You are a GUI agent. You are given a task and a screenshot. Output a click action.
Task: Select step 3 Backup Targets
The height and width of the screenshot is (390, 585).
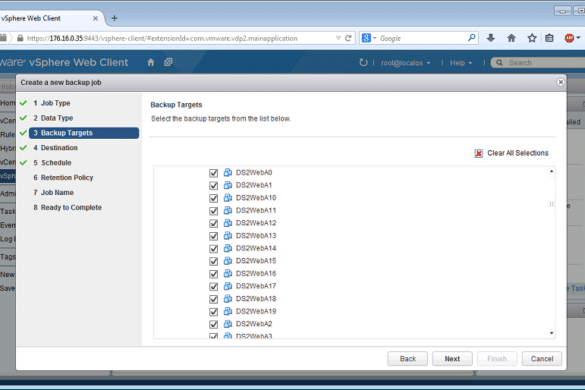pyautogui.click(x=84, y=133)
